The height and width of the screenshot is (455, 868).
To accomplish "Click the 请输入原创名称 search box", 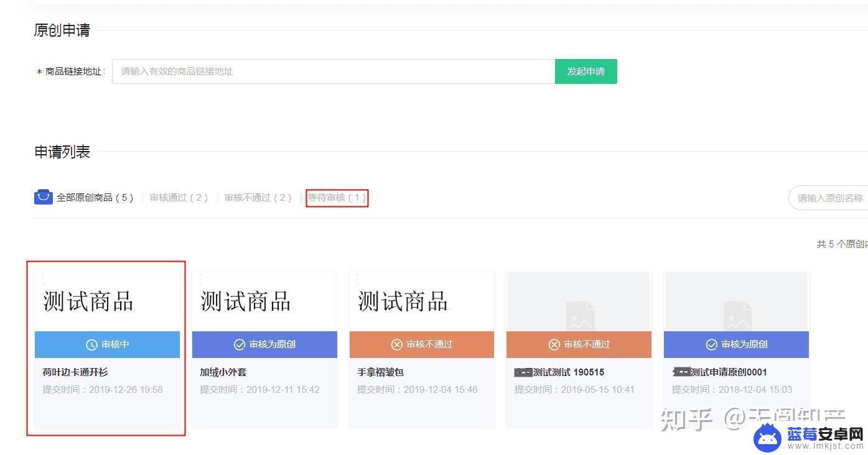I will 829,198.
